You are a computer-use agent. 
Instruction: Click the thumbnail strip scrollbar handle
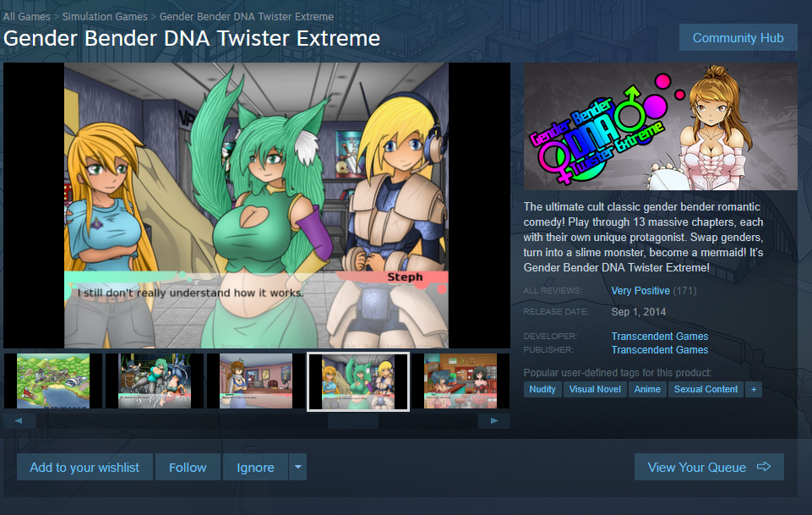(353, 420)
